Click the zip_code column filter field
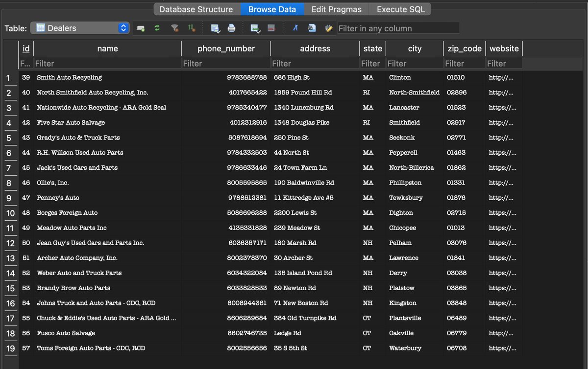The width and height of the screenshot is (588, 369). (x=464, y=63)
